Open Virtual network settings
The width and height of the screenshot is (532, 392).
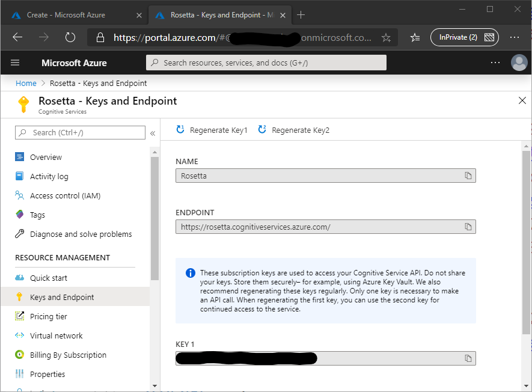pos(57,335)
